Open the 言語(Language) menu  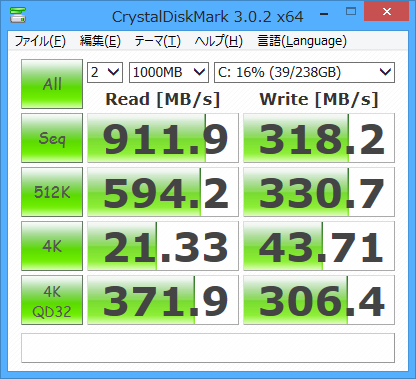[302, 41]
